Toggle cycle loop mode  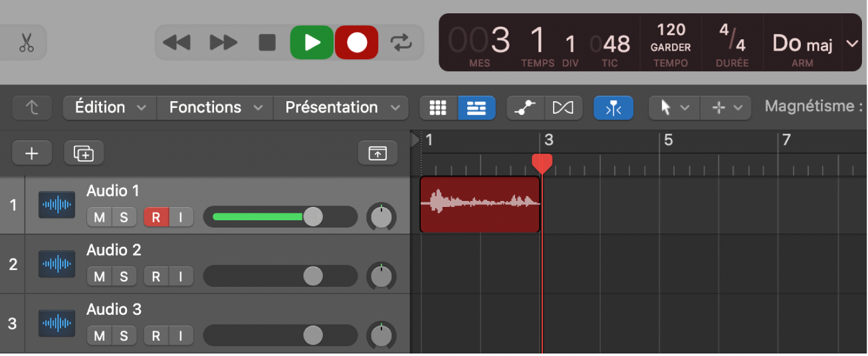[x=401, y=43]
